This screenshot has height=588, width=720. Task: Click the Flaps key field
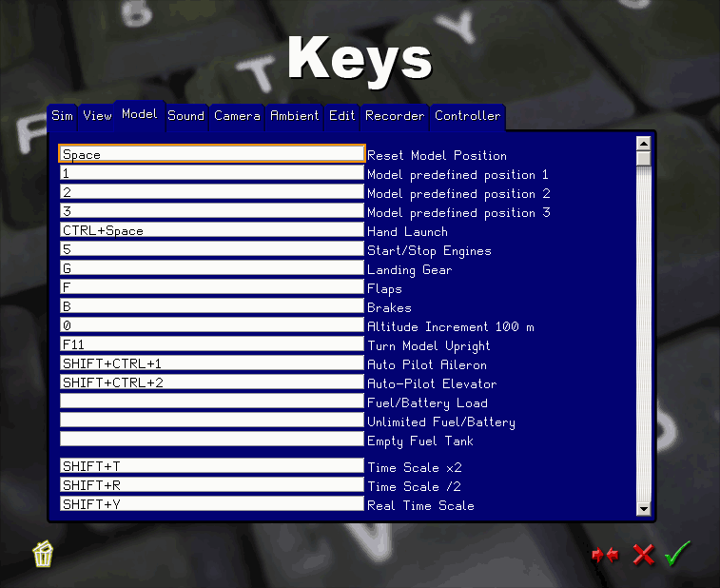click(212, 287)
